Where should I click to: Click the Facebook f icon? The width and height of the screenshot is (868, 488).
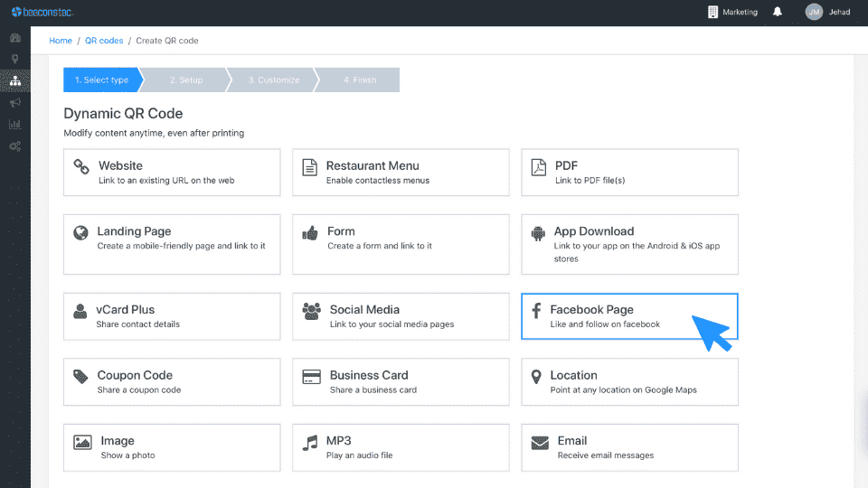[536, 310]
